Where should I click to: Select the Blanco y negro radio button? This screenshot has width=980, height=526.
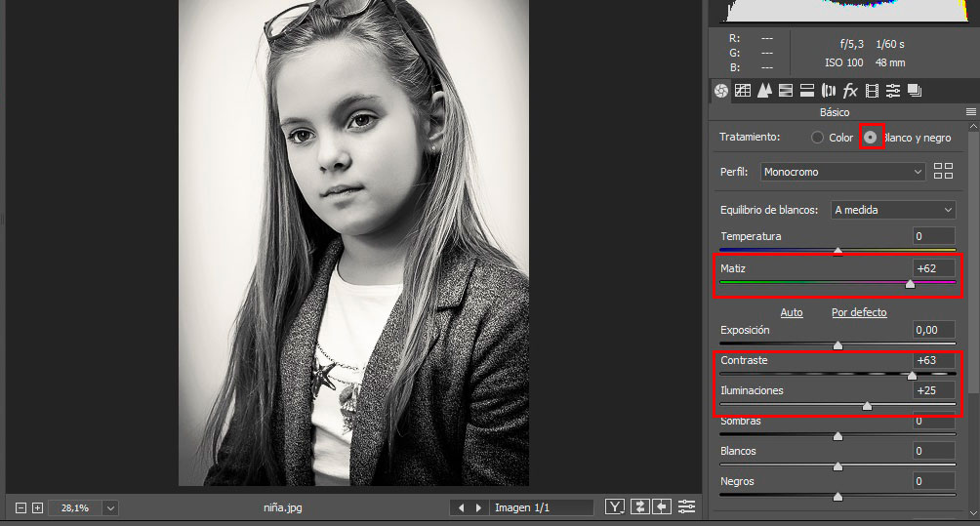pos(870,138)
